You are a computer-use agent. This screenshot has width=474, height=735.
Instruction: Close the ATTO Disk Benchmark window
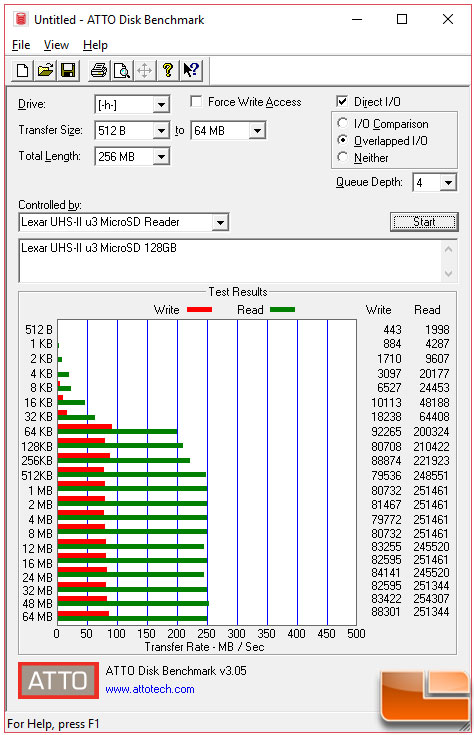point(448,19)
